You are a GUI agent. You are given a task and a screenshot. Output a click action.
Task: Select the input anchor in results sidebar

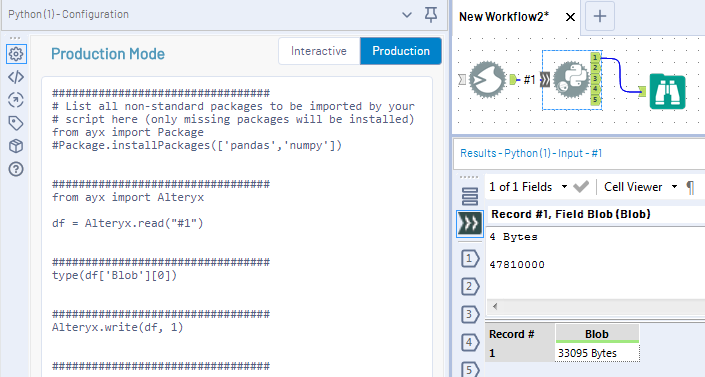(x=470, y=224)
